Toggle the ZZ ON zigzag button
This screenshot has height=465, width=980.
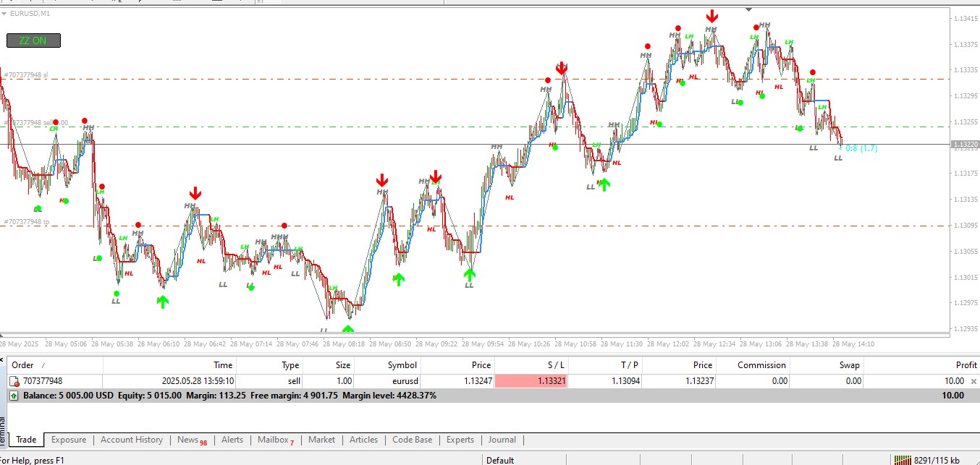pos(33,40)
